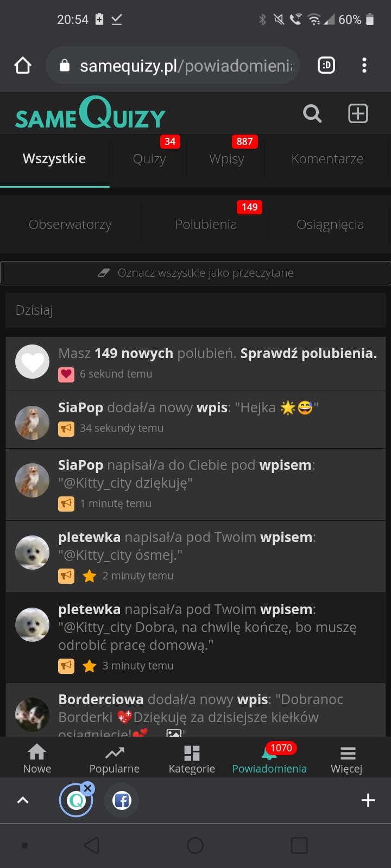
Task: Tap the add new content plus icon
Action: (x=358, y=113)
